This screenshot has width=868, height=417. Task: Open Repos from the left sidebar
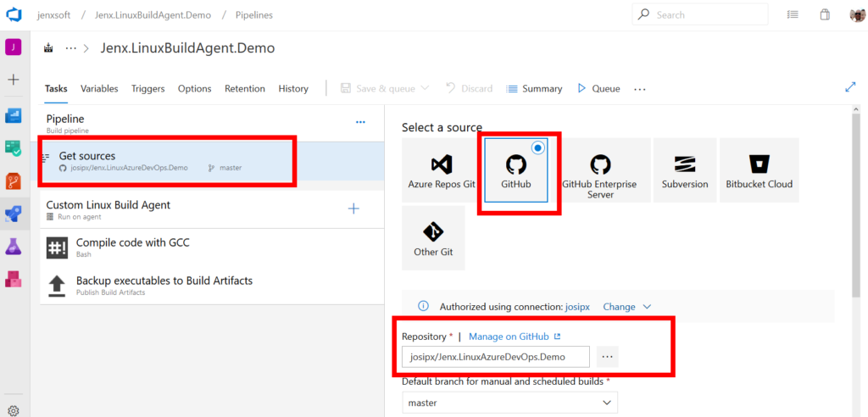[x=14, y=181]
